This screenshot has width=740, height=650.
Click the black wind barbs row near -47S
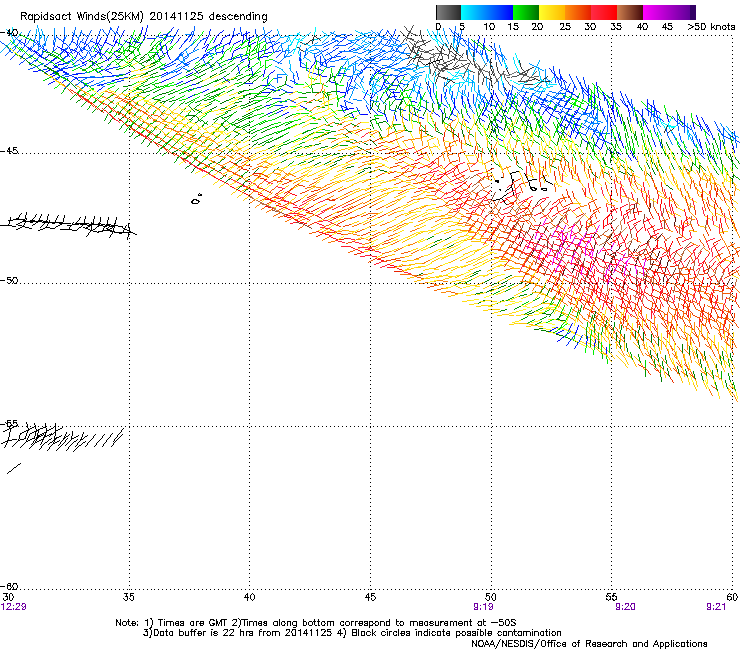point(69,225)
